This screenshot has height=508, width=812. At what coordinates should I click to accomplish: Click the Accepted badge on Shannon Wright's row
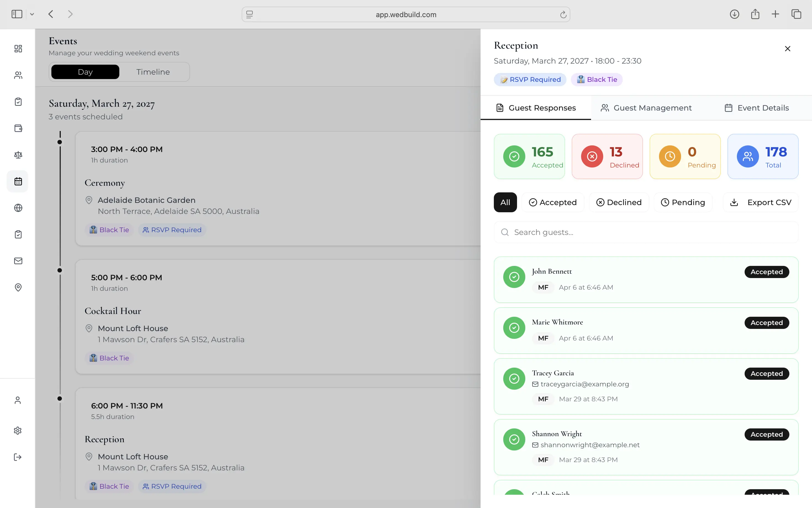click(767, 434)
